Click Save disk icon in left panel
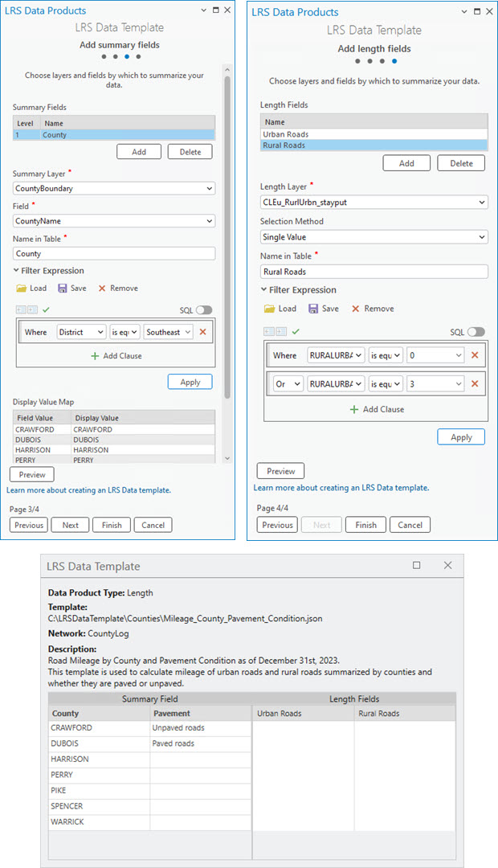 [63, 289]
